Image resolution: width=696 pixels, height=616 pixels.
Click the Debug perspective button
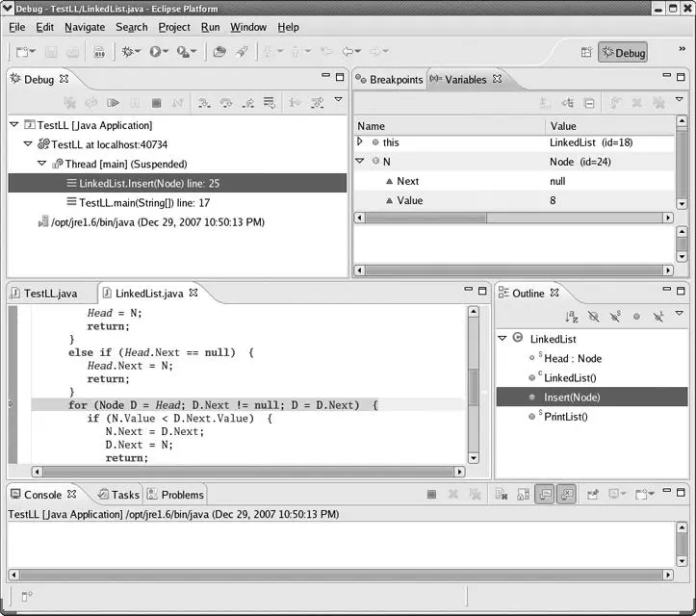click(x=623, y=53)
